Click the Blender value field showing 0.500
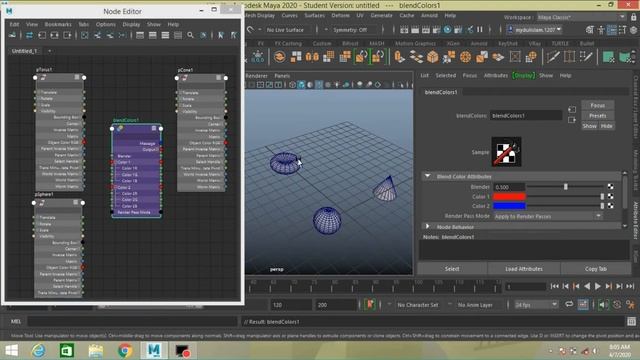The image size is (640, 360). (509, 187)
